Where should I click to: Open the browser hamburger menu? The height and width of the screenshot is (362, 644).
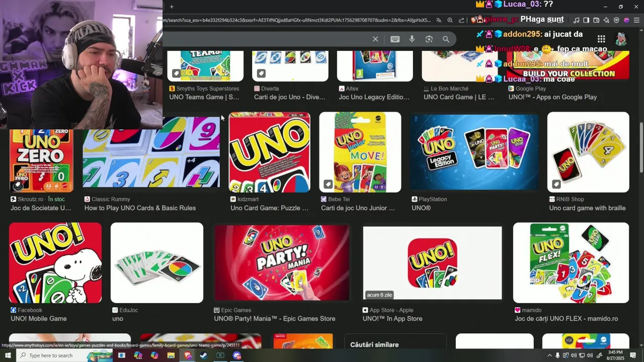tap(636, 20)
